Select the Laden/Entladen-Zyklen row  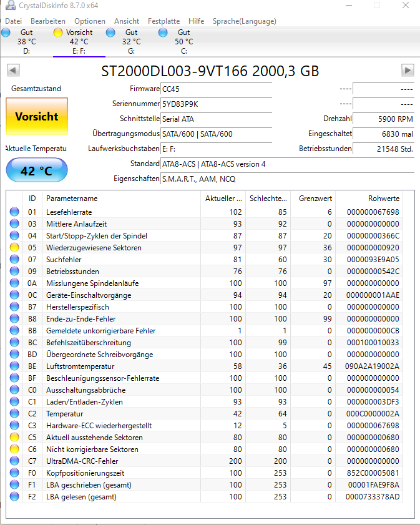(x=205, y=402)
